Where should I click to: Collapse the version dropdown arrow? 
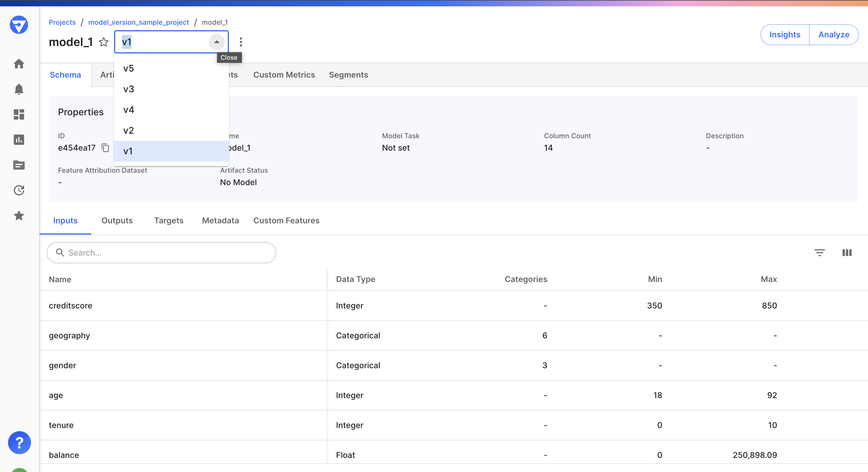click(217, 42)
